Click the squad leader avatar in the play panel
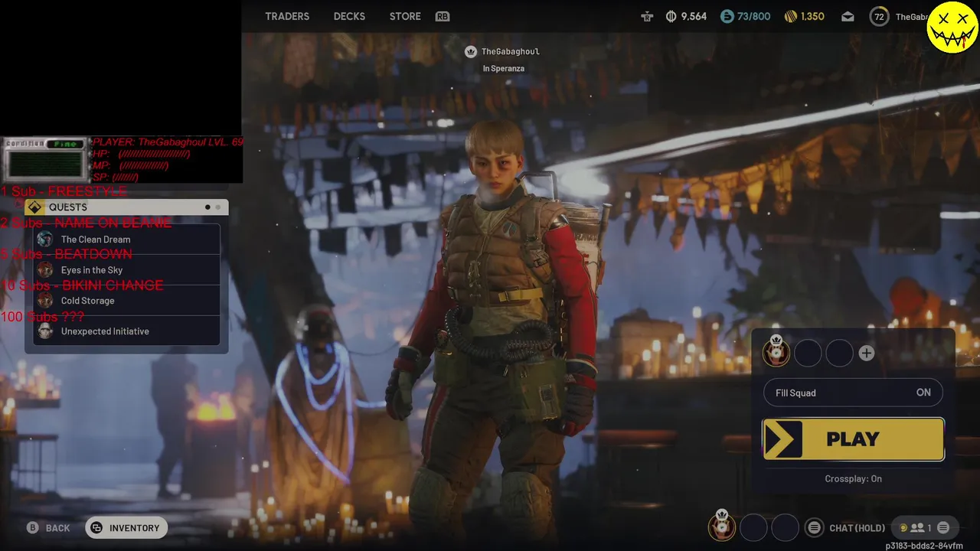The width and height of the screenshot is (980, 551). (x=776, y=352)
